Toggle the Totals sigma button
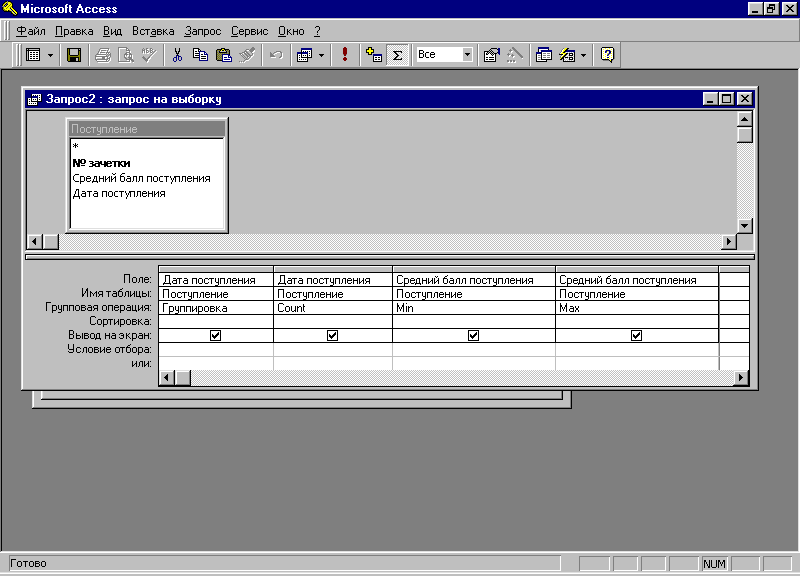This screenshot has height=576, width=800. pyautogui.click(x=397, y=55)
